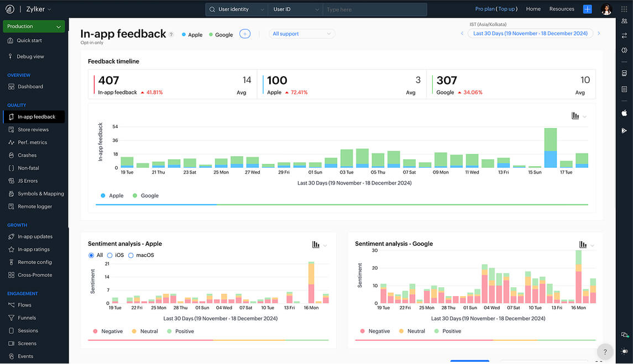Open the Resources link
This screenshot has width=633, height=364.
[562, 9]
